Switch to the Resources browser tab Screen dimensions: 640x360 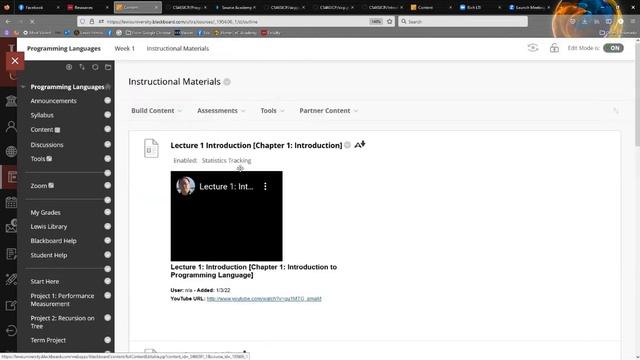click(88, 7)
